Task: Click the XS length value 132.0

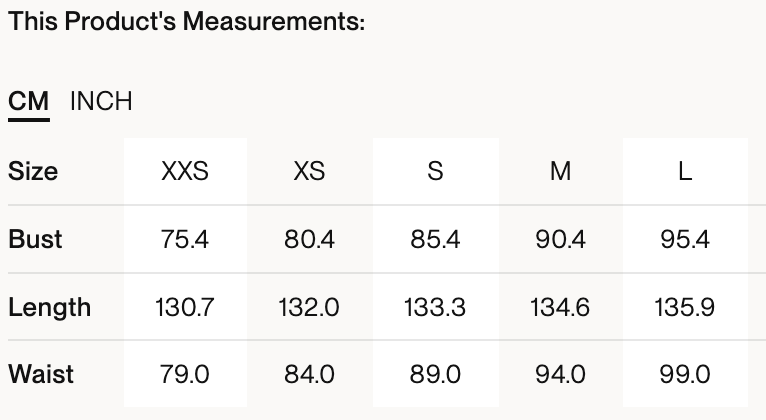Action: pos(310,307)
